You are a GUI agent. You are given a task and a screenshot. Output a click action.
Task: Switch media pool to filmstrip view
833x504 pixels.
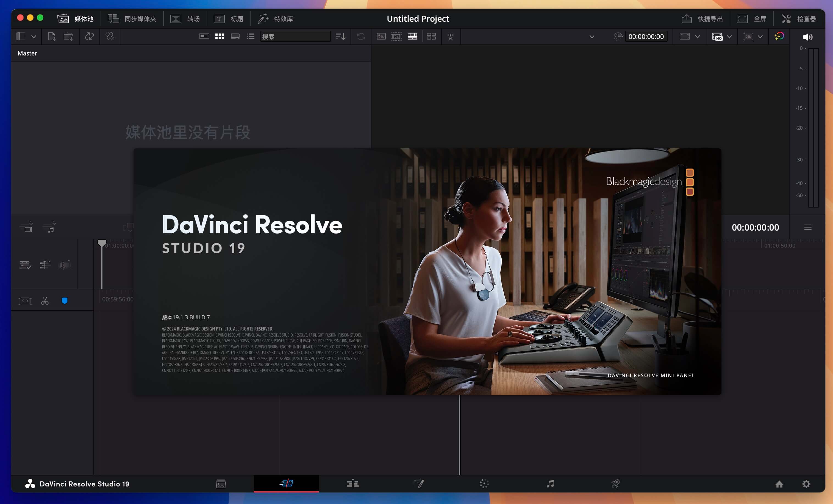click(235, 36)
